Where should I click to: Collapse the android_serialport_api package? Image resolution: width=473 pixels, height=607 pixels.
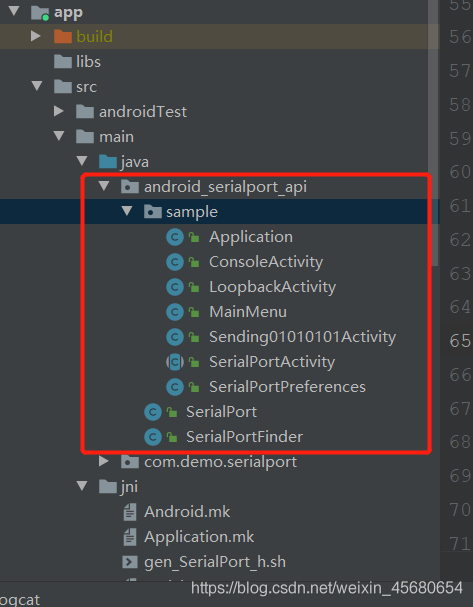pyautogui.click(x=104, y=186)
